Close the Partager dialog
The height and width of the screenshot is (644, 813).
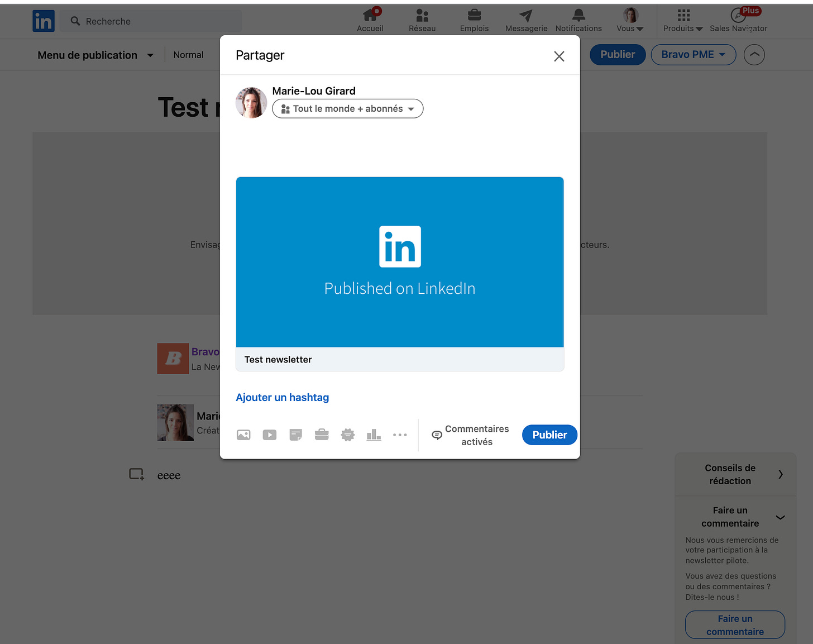point(559,56)
